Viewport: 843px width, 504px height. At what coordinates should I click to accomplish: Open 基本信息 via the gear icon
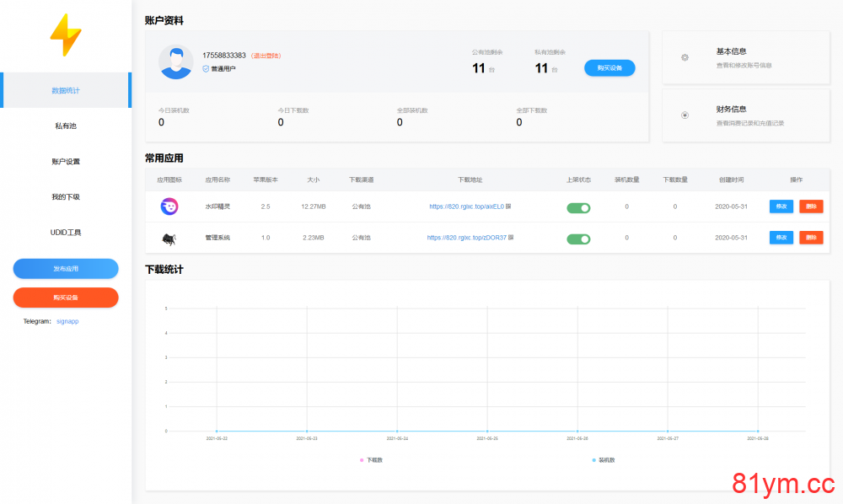pyautogui.click(x=685, y=57)
